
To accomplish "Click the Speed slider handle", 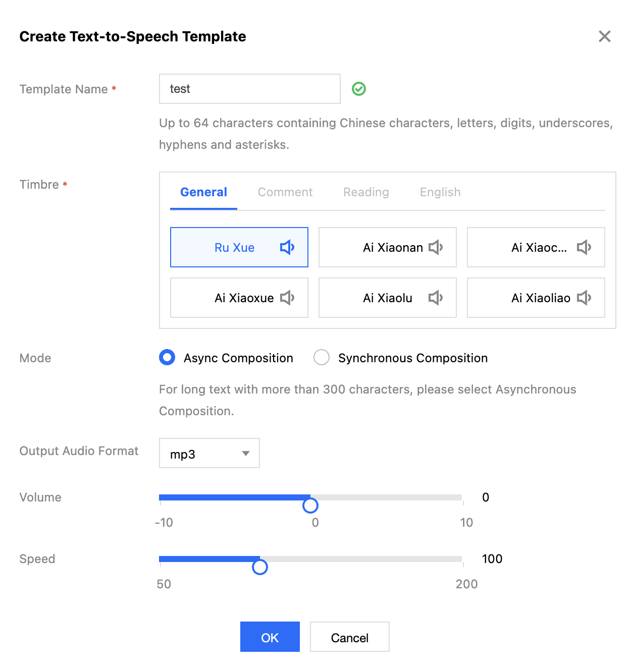I will (259, 567).
